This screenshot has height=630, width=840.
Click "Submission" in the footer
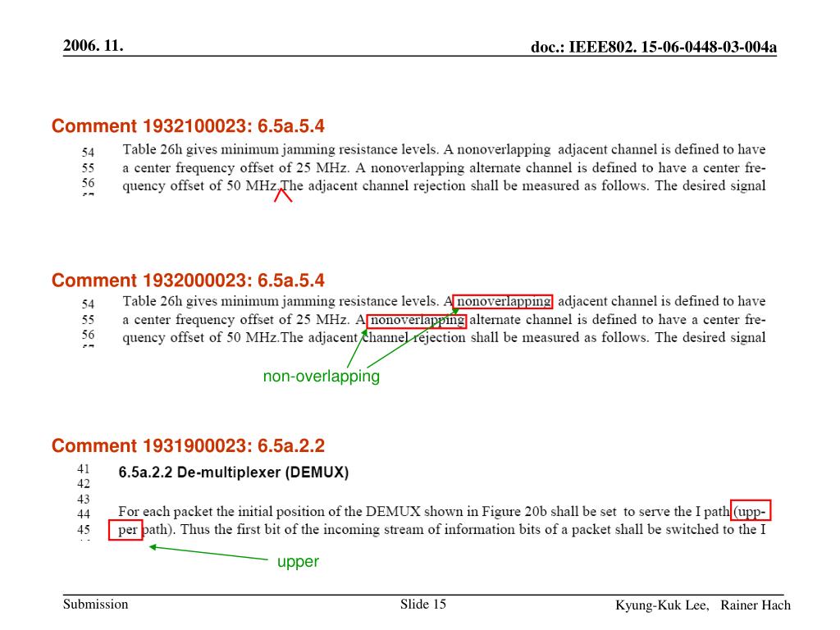click(95, 605)
